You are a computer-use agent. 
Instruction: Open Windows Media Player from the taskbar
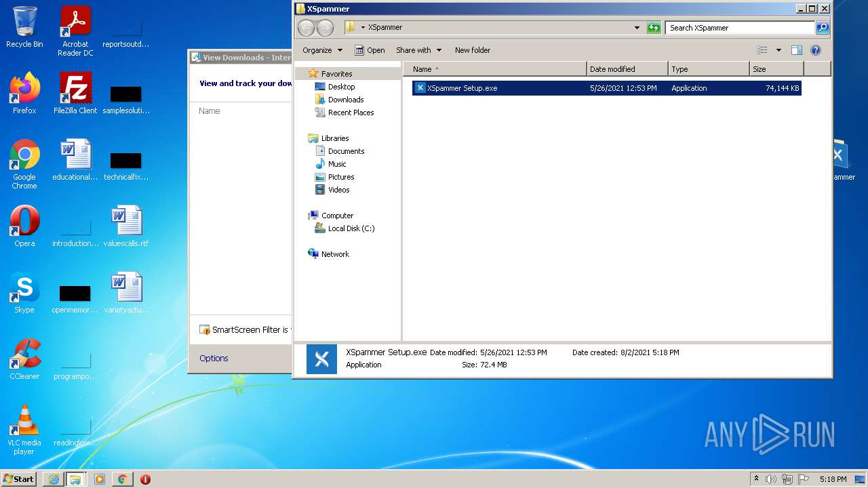100,479
